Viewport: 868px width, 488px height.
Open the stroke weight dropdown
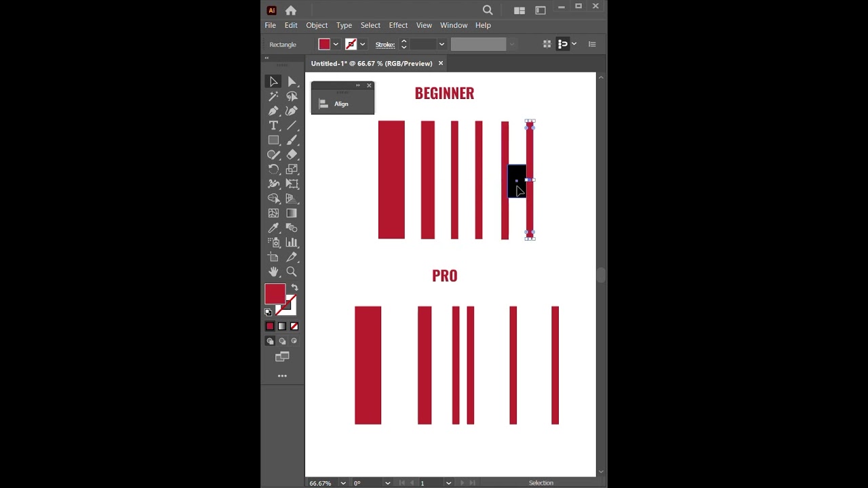click(441, 44)
